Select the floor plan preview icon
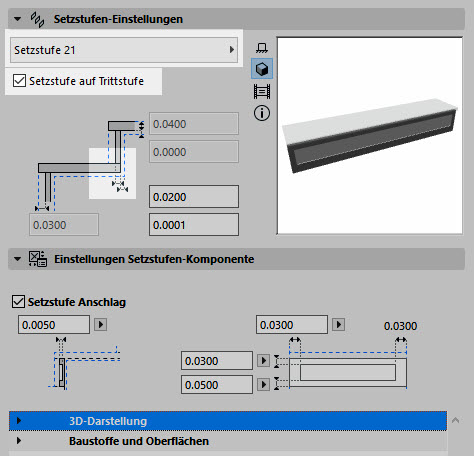 click(x=262, y=48)
